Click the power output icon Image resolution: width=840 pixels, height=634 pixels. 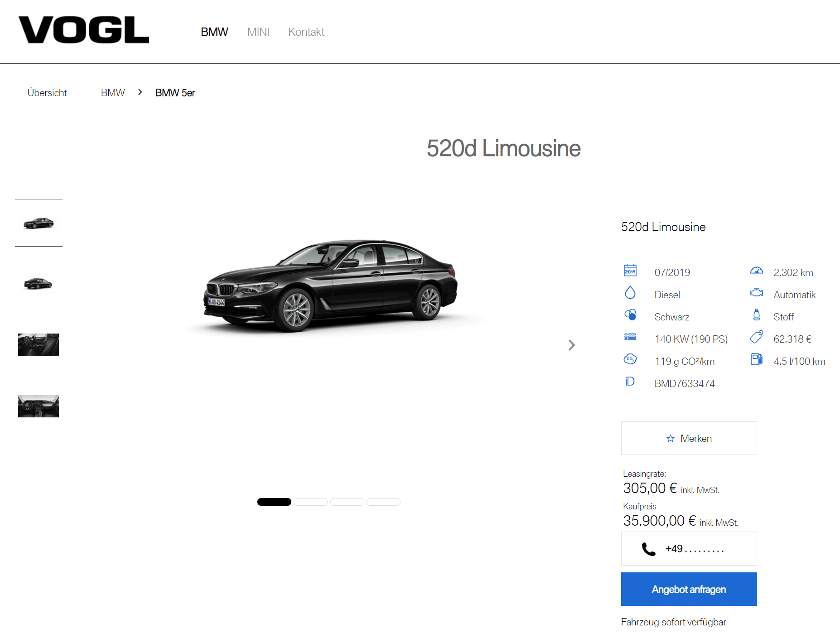click(630, 337)
